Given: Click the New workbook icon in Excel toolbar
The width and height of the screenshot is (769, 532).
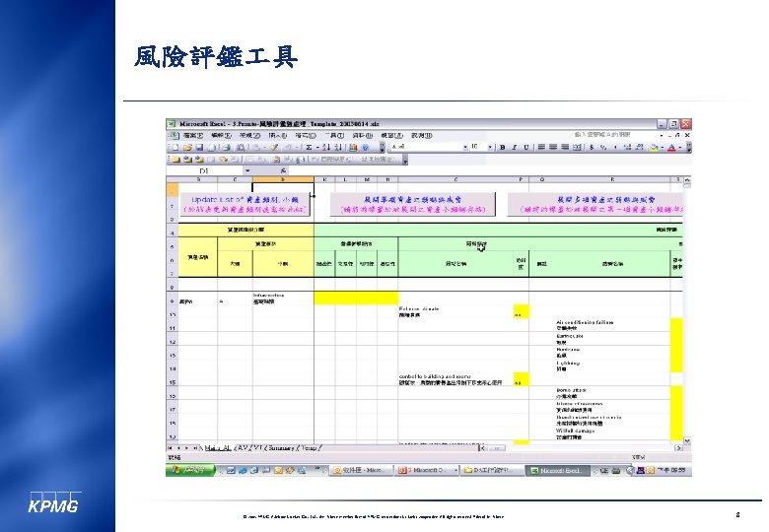Looking at the screenshot, I should [175, 147].
